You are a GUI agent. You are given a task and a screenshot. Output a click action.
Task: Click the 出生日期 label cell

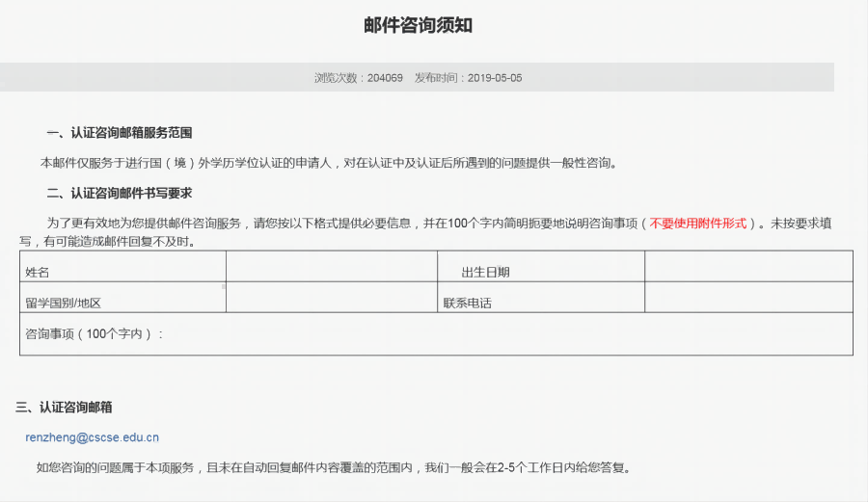click(539, 272)
